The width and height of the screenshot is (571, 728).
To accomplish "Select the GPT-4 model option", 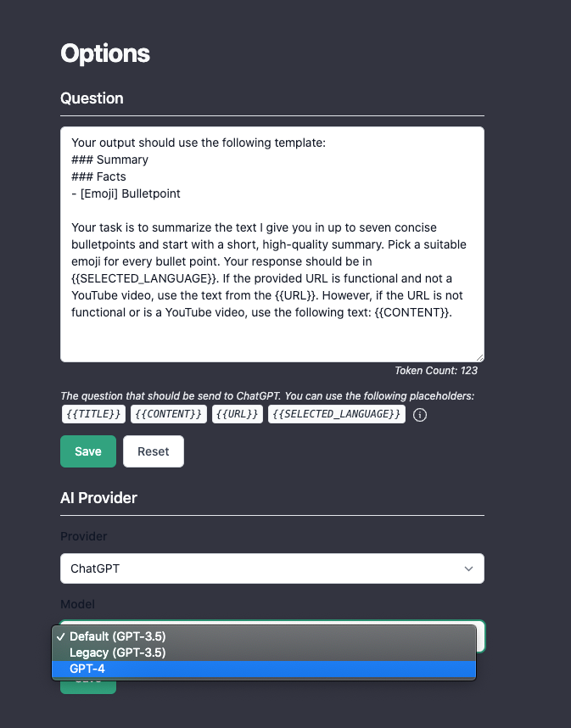I will [87, 669].
